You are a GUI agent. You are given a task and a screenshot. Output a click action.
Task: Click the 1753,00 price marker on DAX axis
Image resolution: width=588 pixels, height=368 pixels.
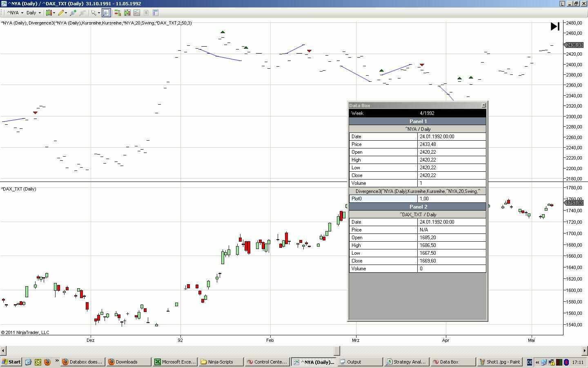tap(574, 203)
